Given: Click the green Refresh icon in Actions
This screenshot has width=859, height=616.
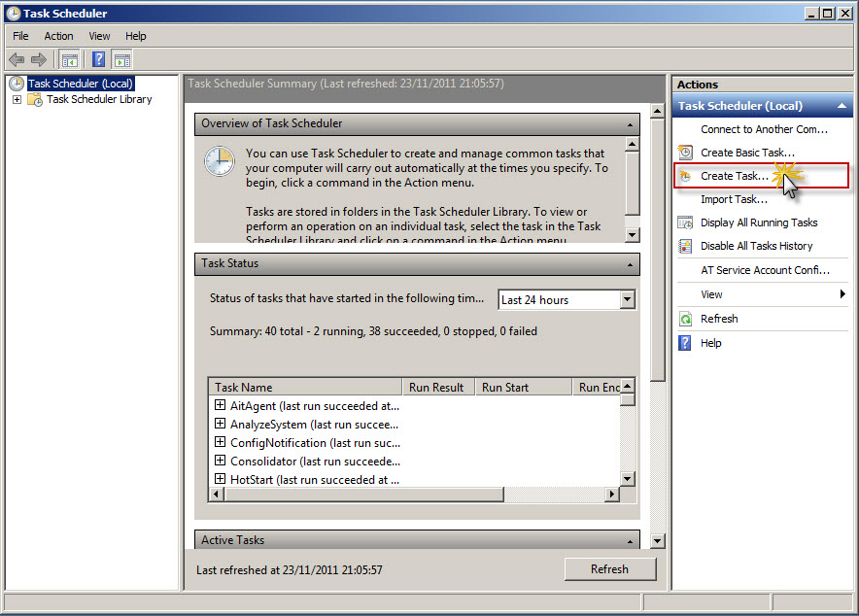Looking at the screenshot, I should [x=685, y=319].
